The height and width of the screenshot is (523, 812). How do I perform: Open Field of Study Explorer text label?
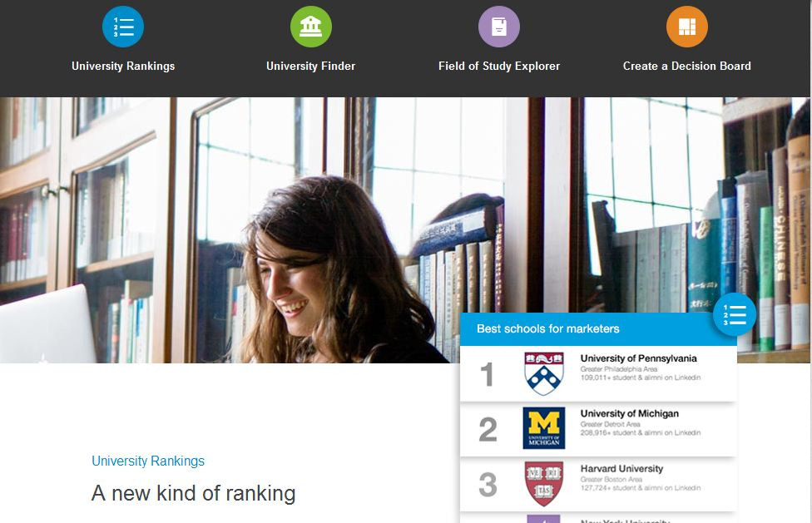tap(498, 66)
